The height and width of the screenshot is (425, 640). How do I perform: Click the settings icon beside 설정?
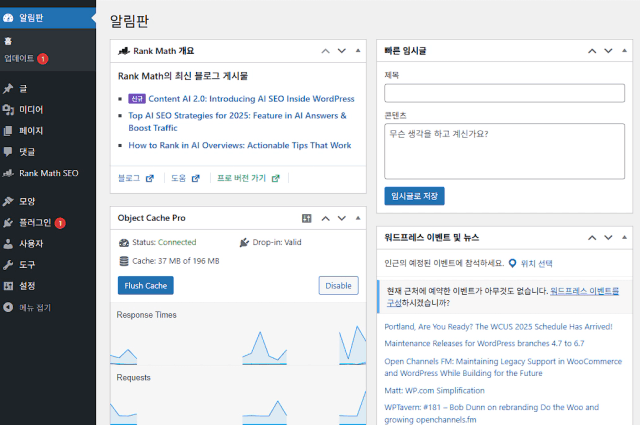[8, 286]
